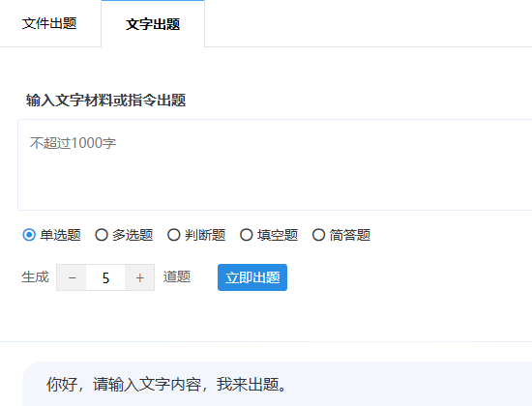This screenshot has width=532, height=406.
Task: Click the question count number field
Action: [105, 277]
